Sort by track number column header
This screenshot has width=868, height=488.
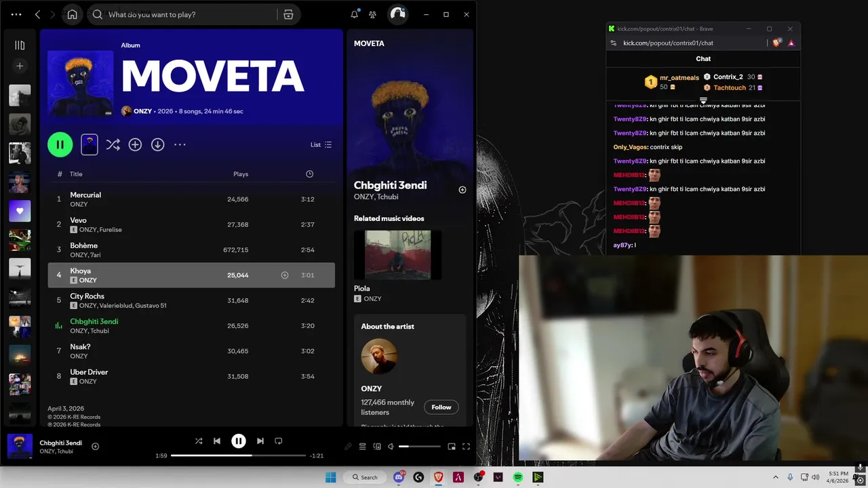point(60,174)
